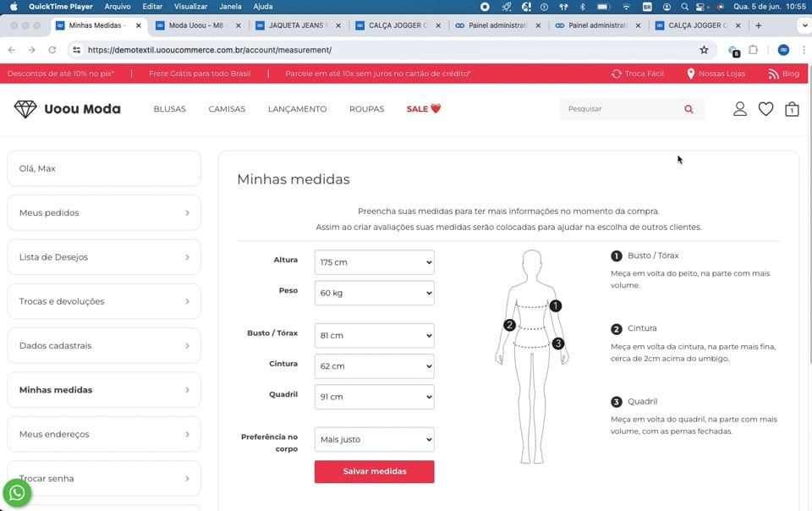Image resolution: width=812 pixels, height=511 pixels.
Task: Open the Preferência no corpo dropdown
Action: [374, 438]
